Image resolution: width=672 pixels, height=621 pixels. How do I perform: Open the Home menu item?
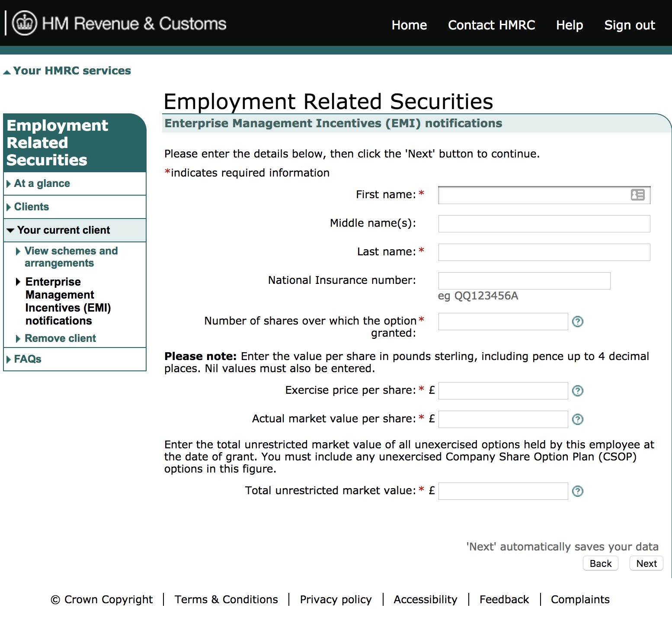[409, 25]
